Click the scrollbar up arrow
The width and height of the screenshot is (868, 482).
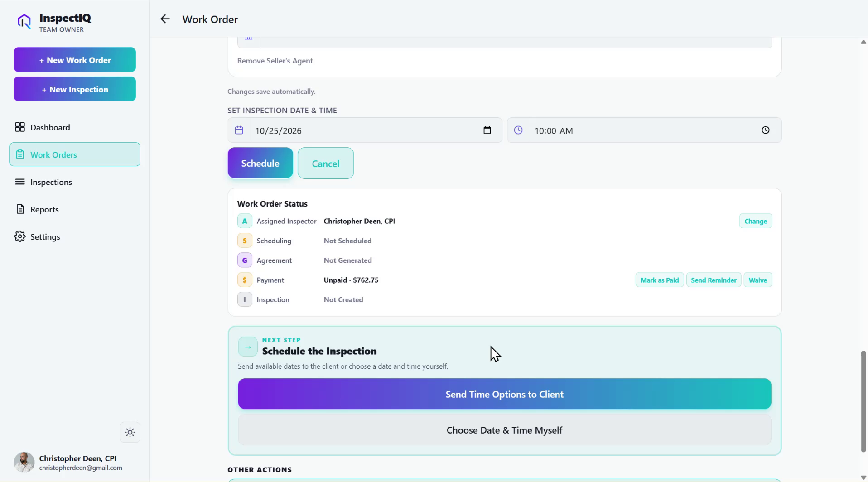pos(863,42)
